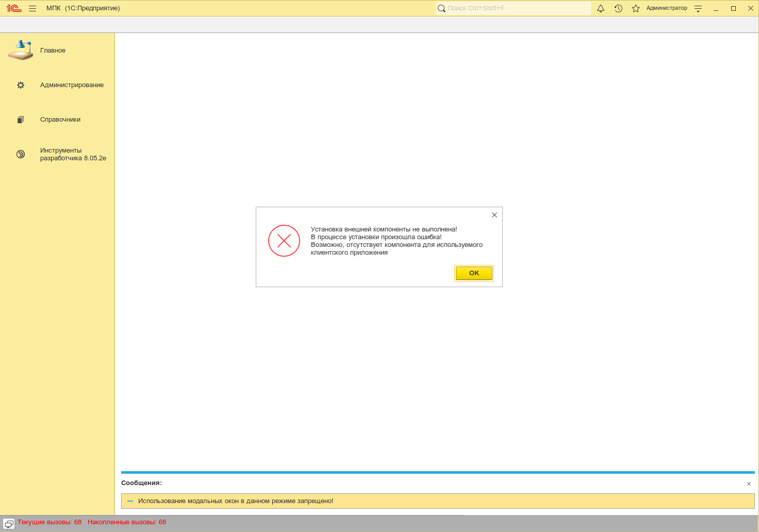This screenshot has height=532, width=759.
Task: Open Инструменты разработчика 8.05.2e section
Action: pos(73,154)
